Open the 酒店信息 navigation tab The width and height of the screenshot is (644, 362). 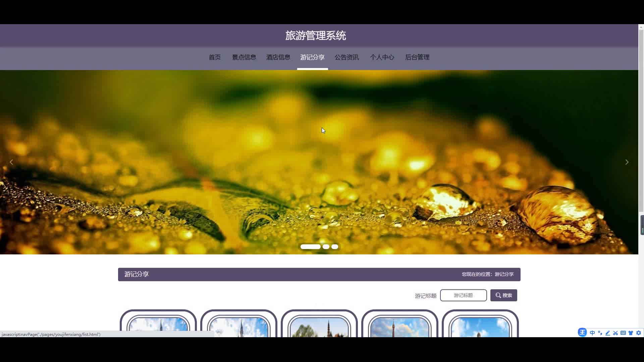click(278, 57)
